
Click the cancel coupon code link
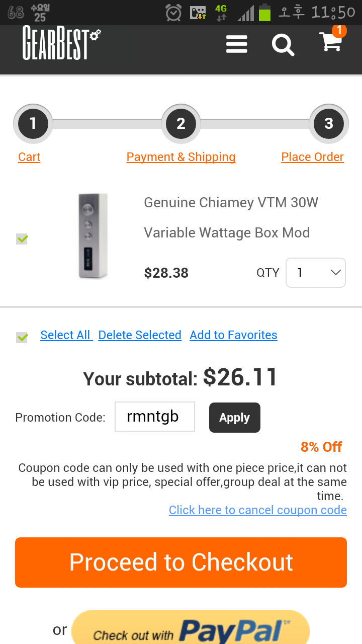[x=258, y=510]
